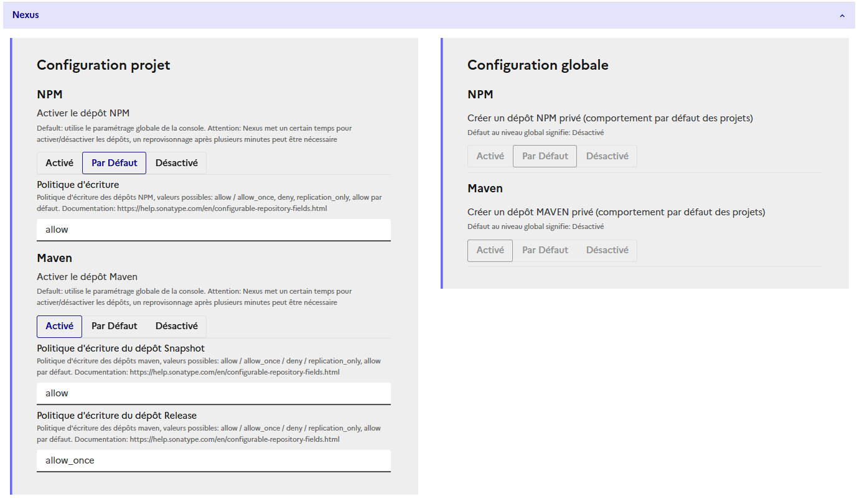Disable the NPM repository for the project
The image size is (857, 504).
coord(176,162)
